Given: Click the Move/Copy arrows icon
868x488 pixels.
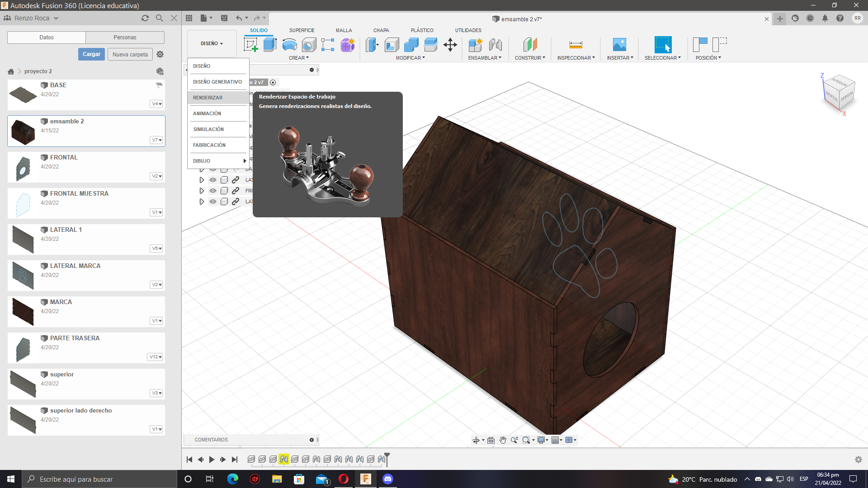Looking at the screenshot, I should click(450, 45).
